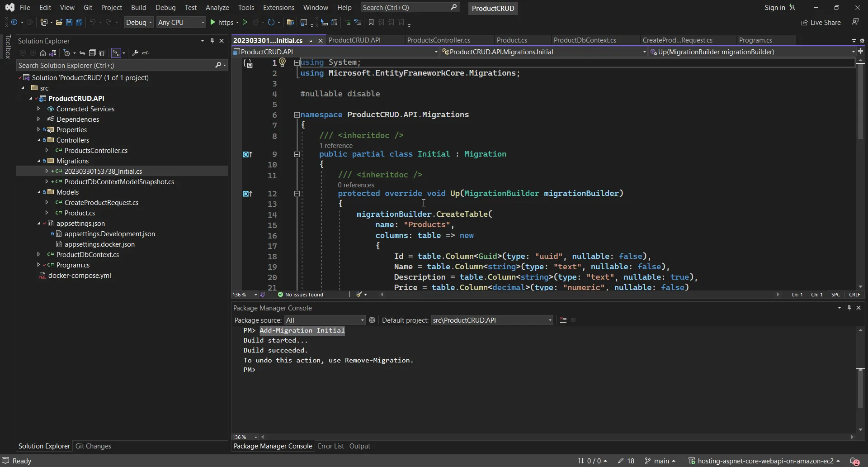Undo the last edit
This screenshot has height=467, width=868.
coord(93,22)
